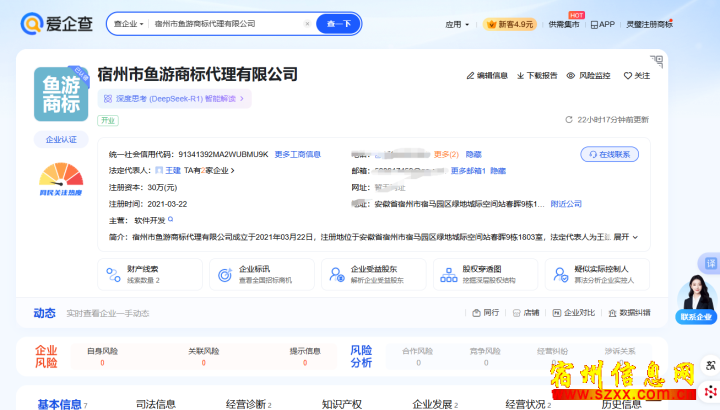The image size is (720, 410).
Task: Hide the phone number via 隐藏
Action: point(473,154)
